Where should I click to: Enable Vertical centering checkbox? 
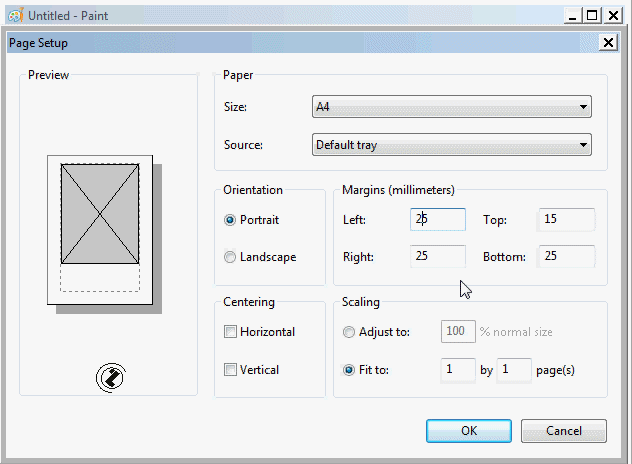point(231,370)
